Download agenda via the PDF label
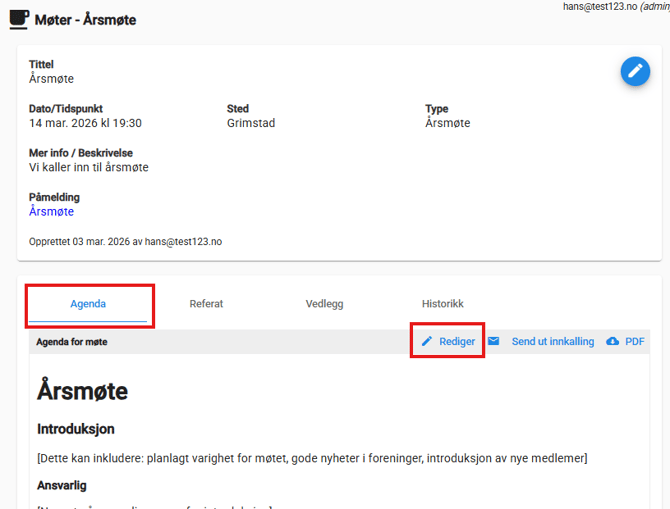The image size is (670, 509). [x=635, y=341]
